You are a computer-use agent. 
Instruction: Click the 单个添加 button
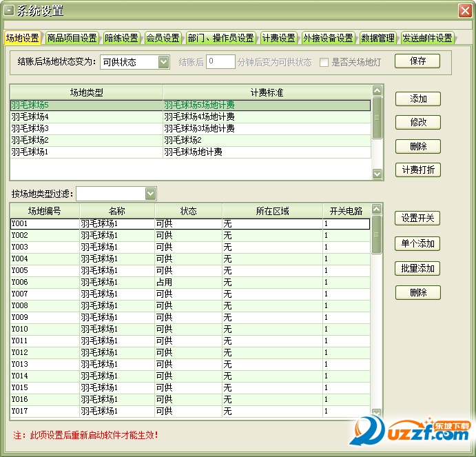click(x=417, y=243)
